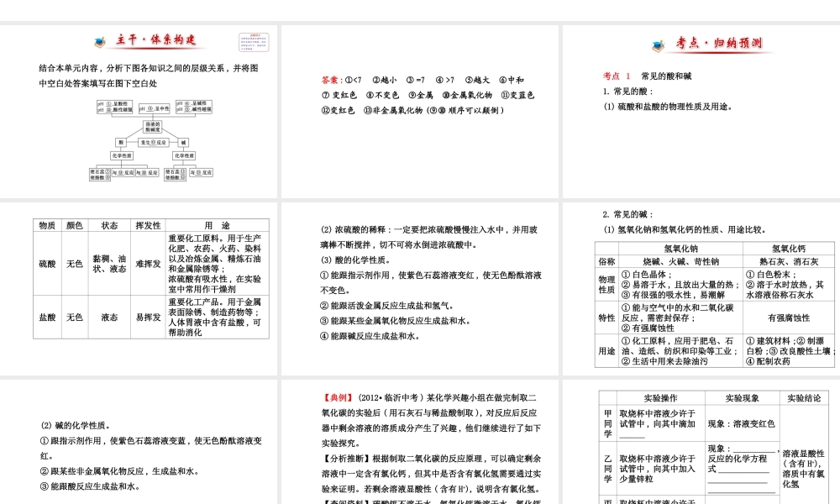
Task: Click the red 考点 1 label
Action: coord(617,76)
